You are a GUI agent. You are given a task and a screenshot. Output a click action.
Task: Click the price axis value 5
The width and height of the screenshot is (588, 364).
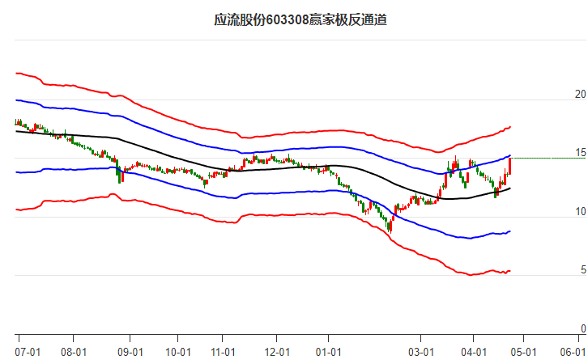583,270
